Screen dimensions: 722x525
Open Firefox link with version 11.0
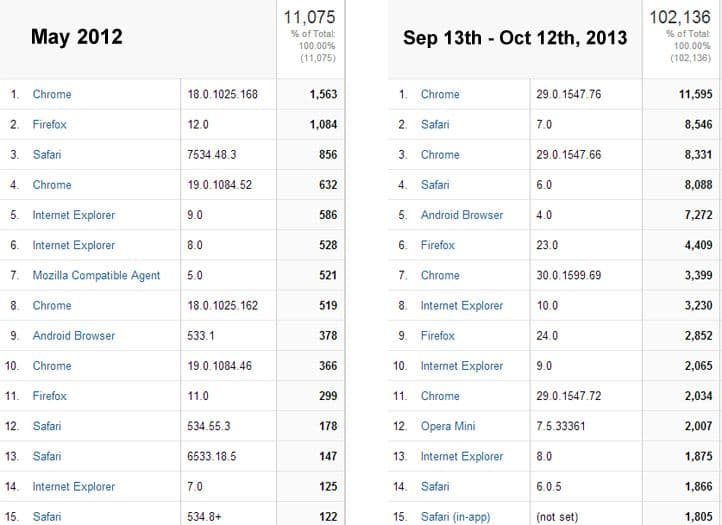coord(51,396)
